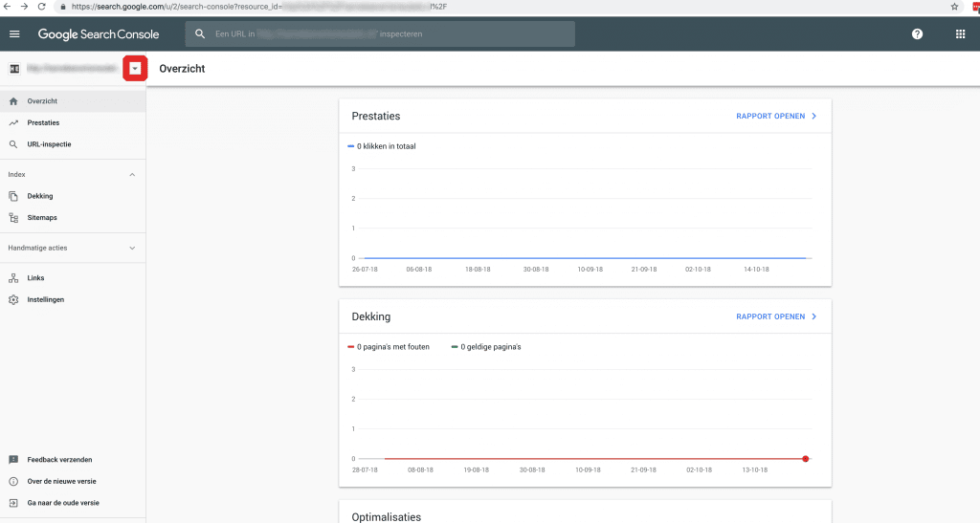This screenshot has width=980, height=523.
Task: Click Feedback verzenden
Action: 59,460
